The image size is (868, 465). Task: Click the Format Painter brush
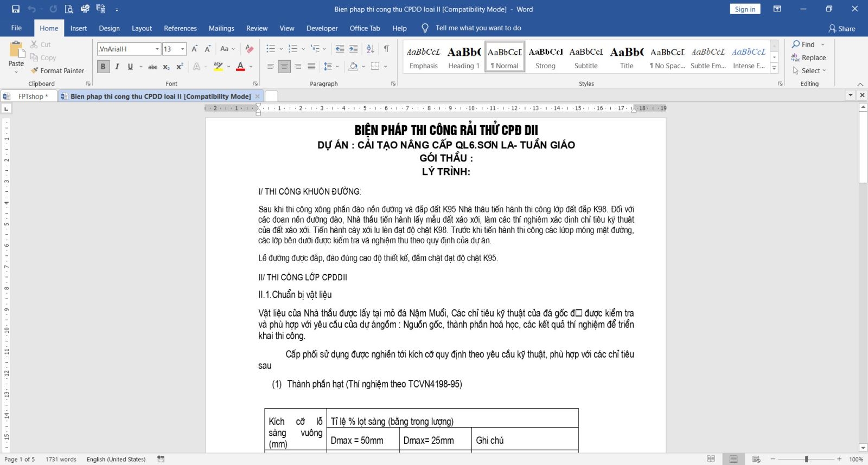point(58,70)
